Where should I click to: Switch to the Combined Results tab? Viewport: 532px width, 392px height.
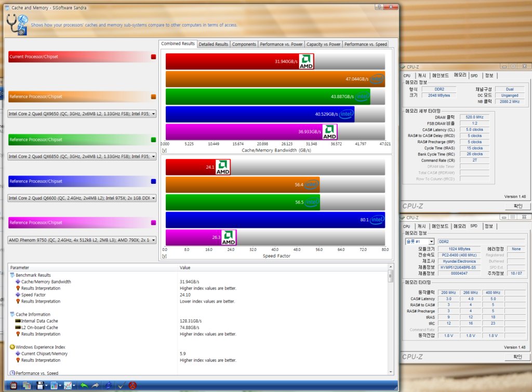click(x=178, y=44)
